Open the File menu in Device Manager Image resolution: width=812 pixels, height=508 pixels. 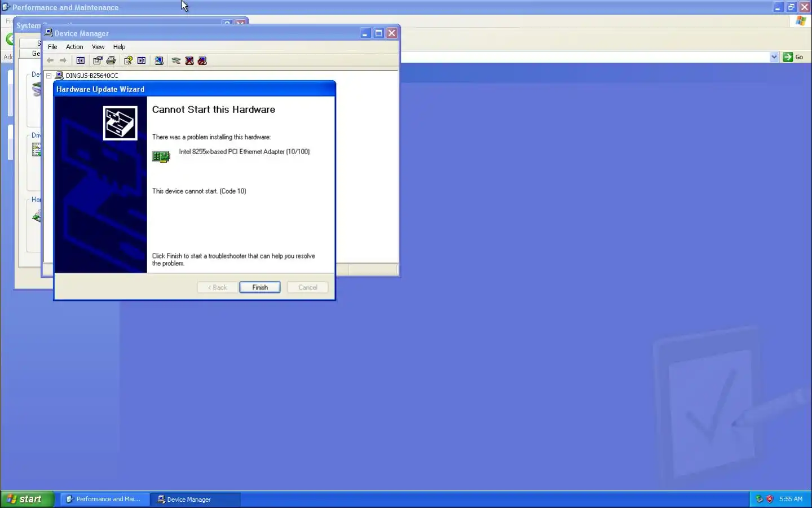click(x=52, y=47)
